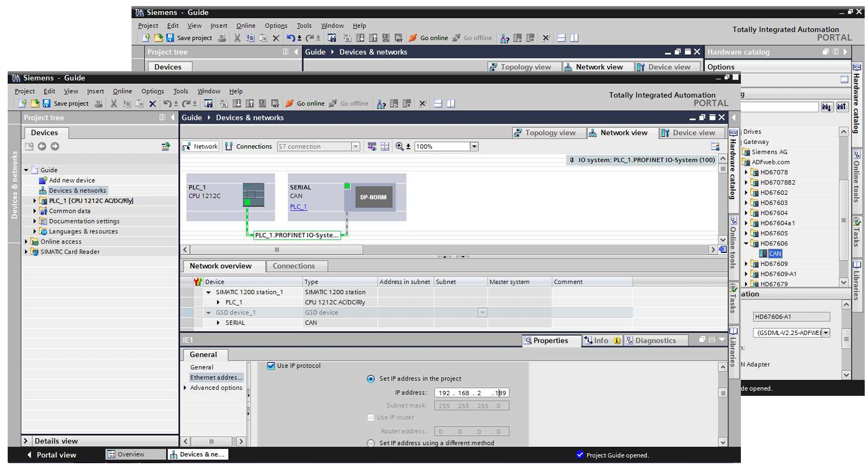Click Split editor vertically icon in front window
The height and width of the screenshot is (467, 868).
pyautogui.click(x=451, y=103)
